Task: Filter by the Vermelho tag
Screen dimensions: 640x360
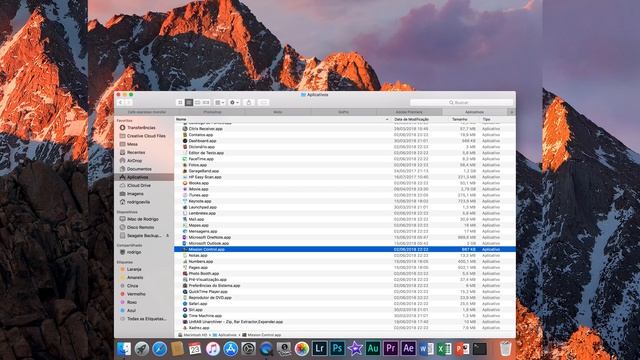Action: (x=136, y=294)
